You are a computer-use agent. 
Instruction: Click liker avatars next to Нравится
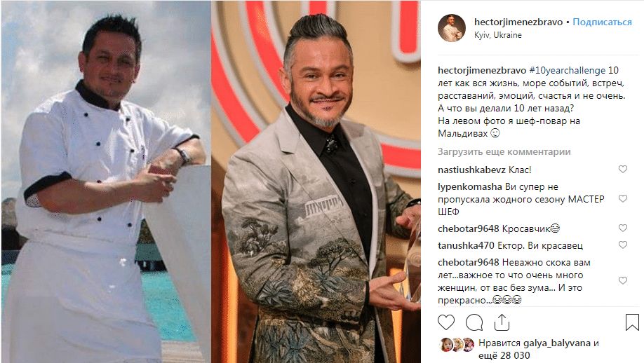point(457,345)
